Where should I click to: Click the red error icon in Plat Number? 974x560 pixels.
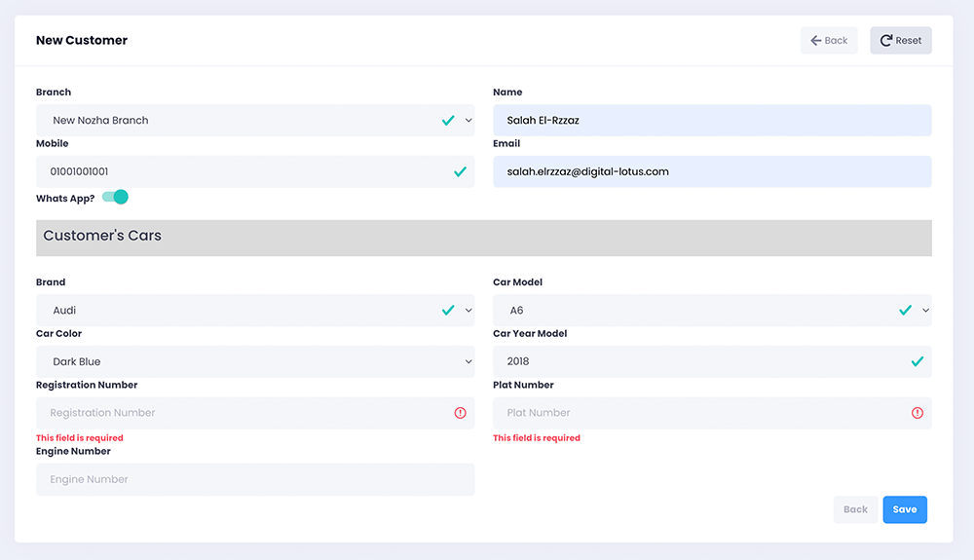pyautogui.click(x=917, y=413)
